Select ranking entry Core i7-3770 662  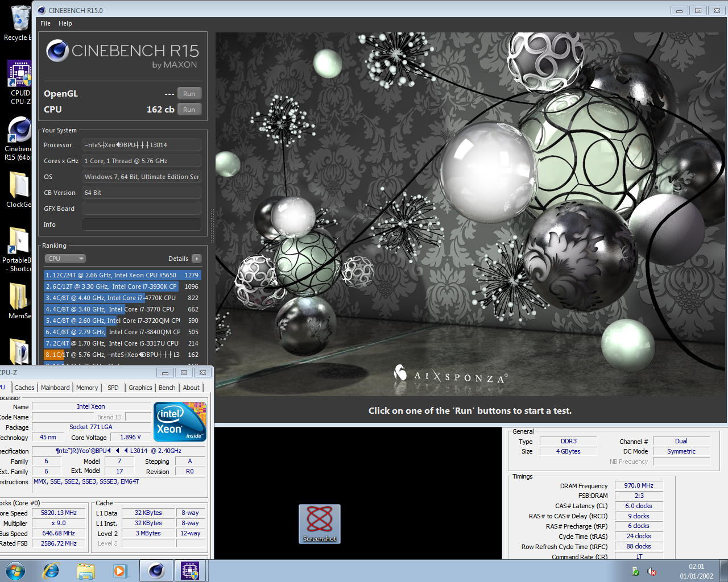[x=122, y=309]
